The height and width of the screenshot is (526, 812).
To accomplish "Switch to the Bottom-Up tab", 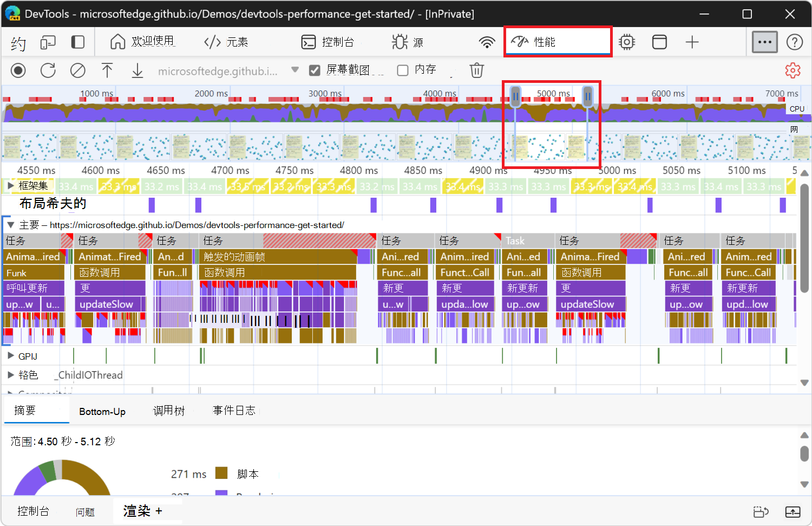I will click(102, 411).
